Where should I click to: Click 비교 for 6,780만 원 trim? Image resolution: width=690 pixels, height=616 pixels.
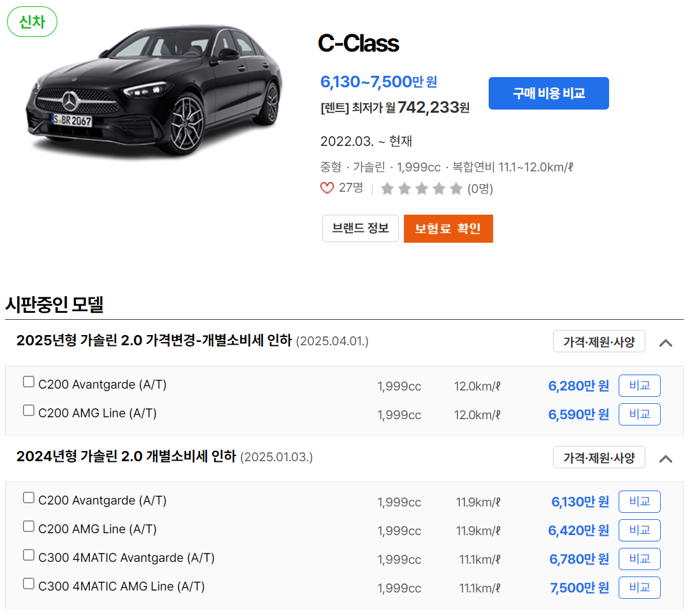pos(640,559)
